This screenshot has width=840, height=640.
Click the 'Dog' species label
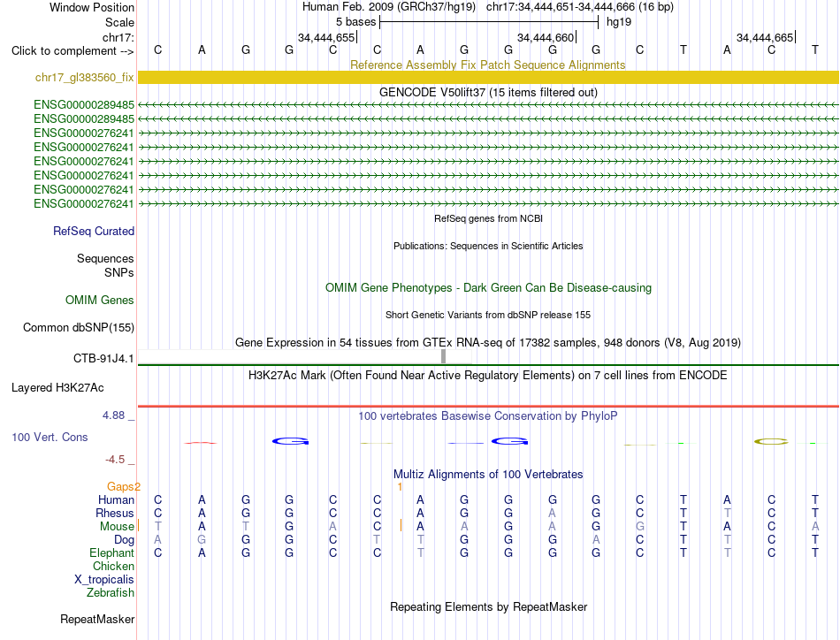click(x=124, y=540)
